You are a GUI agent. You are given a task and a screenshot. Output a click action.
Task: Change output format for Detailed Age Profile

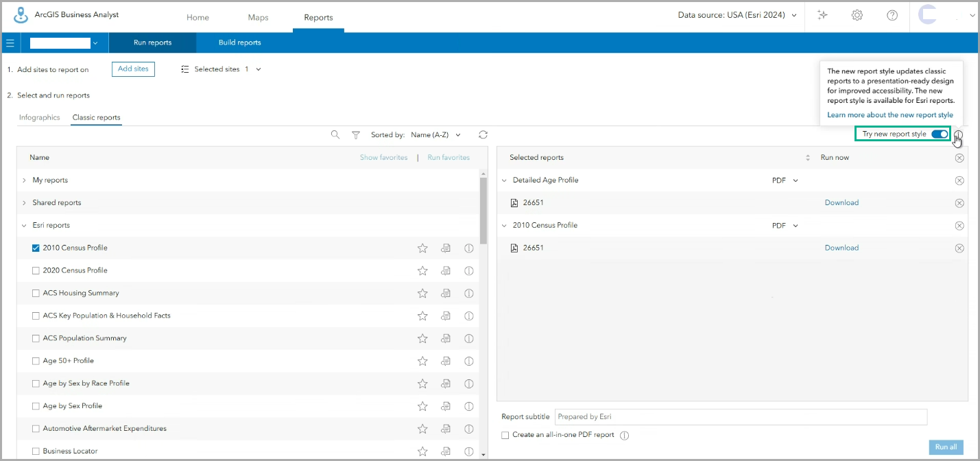click(785, 180)
